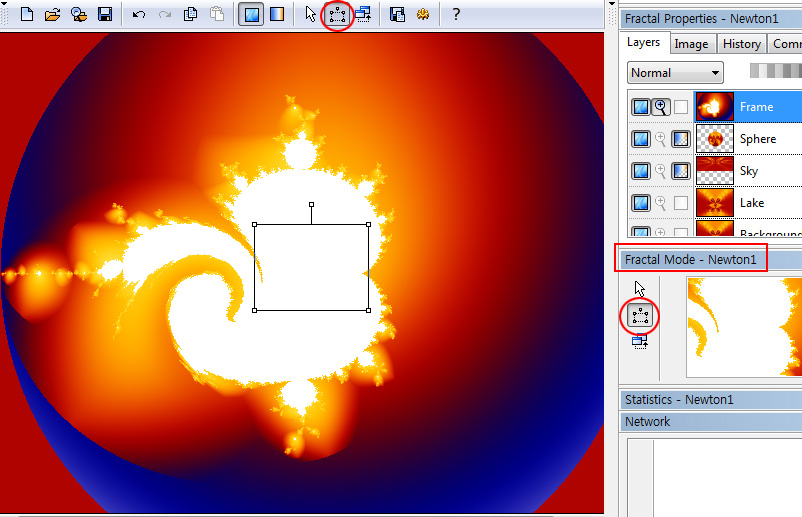This screenshot has width=802, height=517.
Task: Choose the select mode tool in toolbar
Action: pos(337,15)
